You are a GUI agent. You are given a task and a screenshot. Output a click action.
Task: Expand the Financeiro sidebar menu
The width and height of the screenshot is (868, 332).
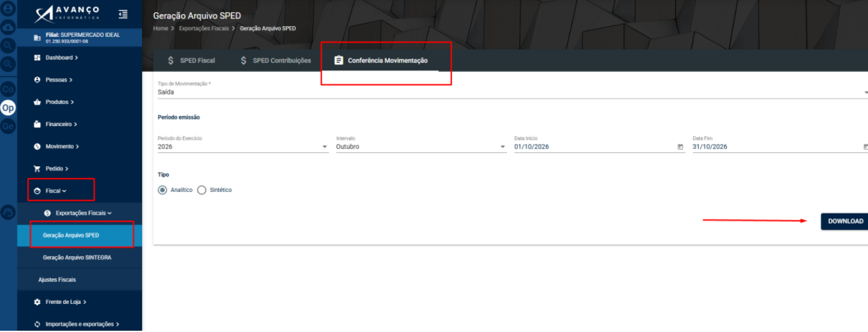tap(80, 124)
